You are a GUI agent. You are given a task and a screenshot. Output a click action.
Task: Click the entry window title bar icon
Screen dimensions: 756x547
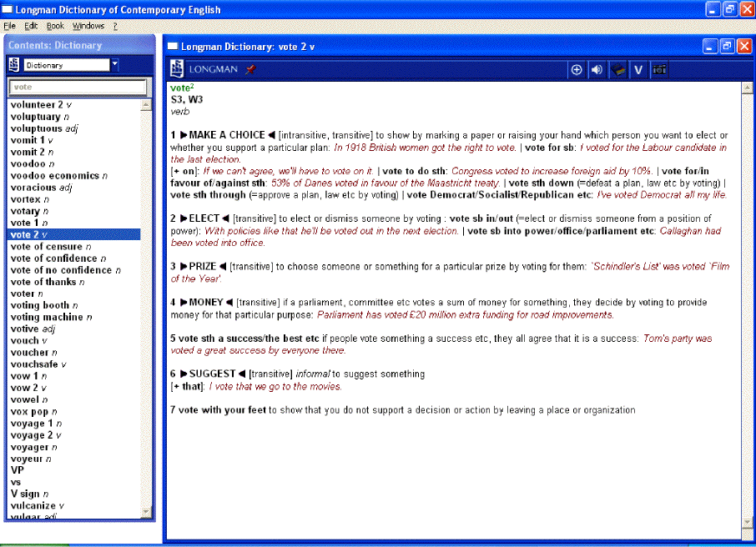tap(172, 46)
